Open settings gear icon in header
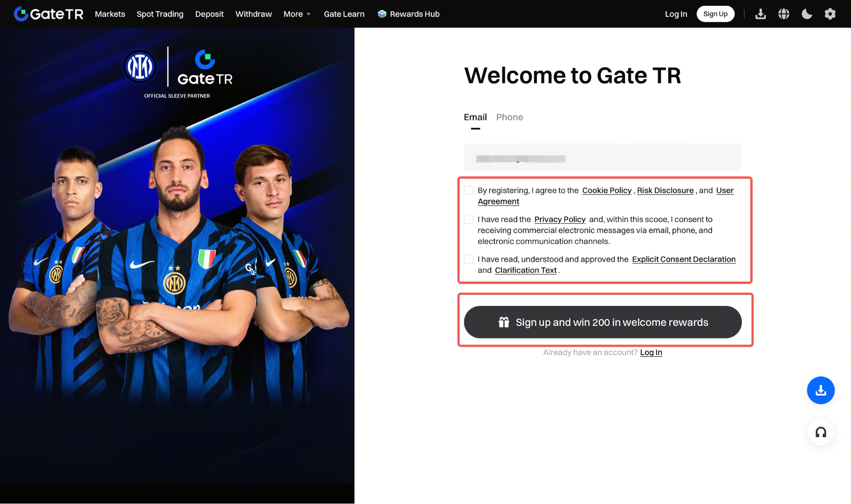This screenshot has width=851, height=504. (x=830, y=14)
